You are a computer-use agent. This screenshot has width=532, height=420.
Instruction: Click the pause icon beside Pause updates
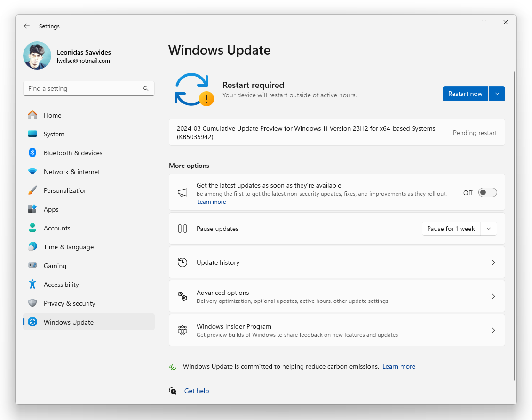tap(182, 229)
